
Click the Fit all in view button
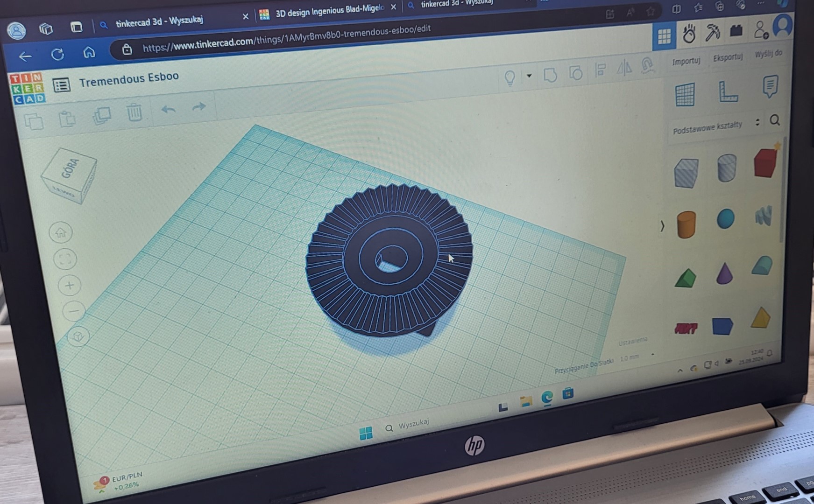point(65,259)
